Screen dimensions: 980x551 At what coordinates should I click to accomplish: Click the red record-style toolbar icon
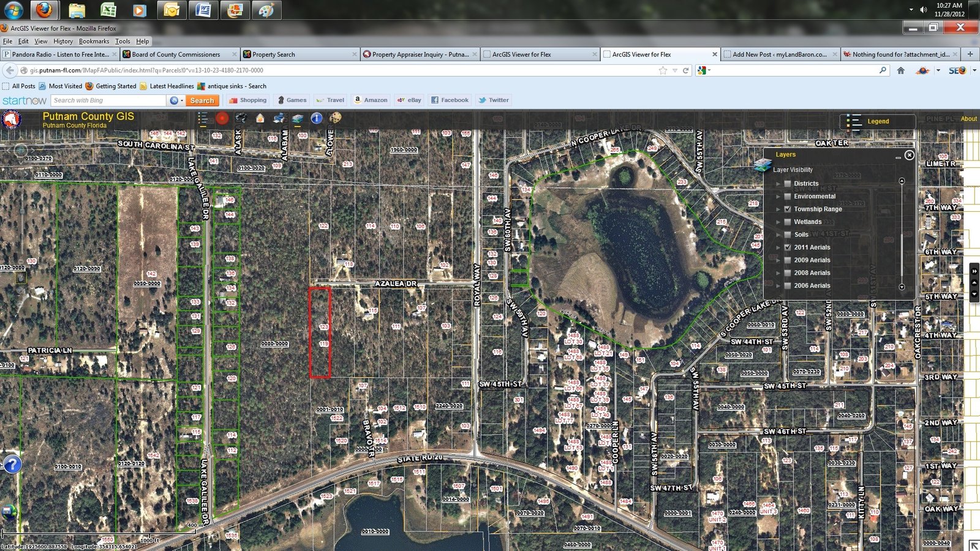[x=222, y=118]
